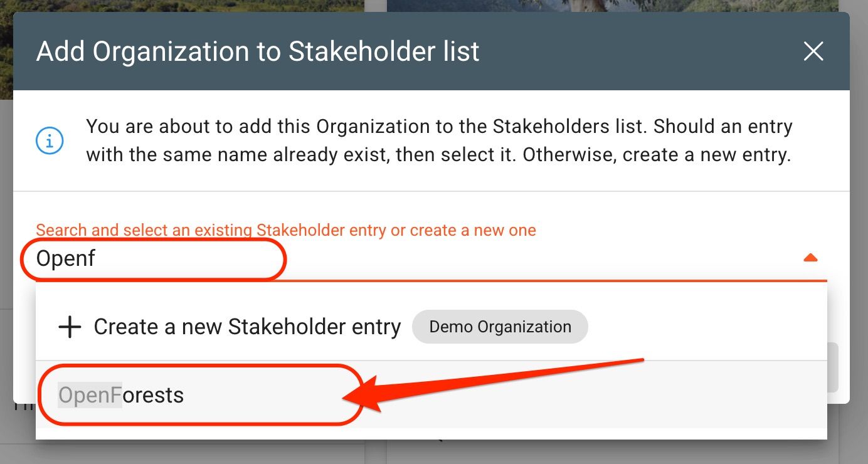868x464 pixels.
Task: Click the Demo Organization chip
Action: tap(500, 327)
